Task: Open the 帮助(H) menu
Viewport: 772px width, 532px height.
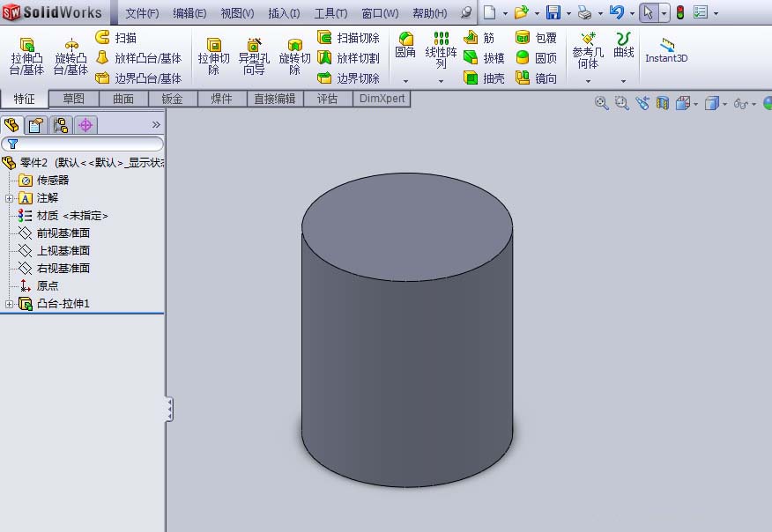Action: click(x=430, y=13)
